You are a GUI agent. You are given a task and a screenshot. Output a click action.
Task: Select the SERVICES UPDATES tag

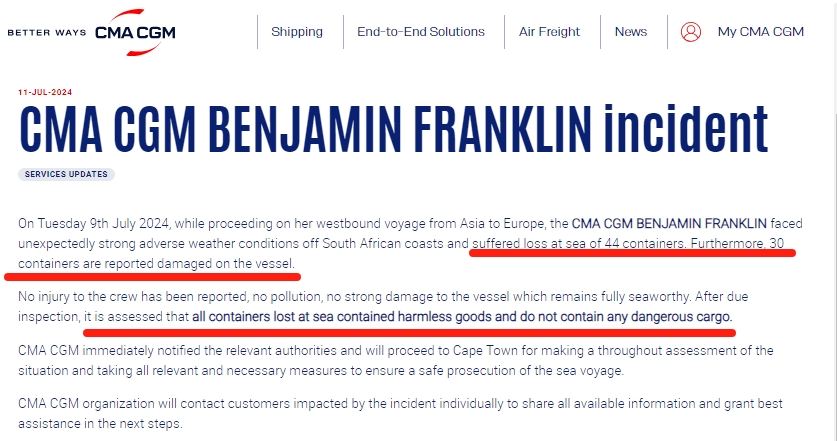66,174
